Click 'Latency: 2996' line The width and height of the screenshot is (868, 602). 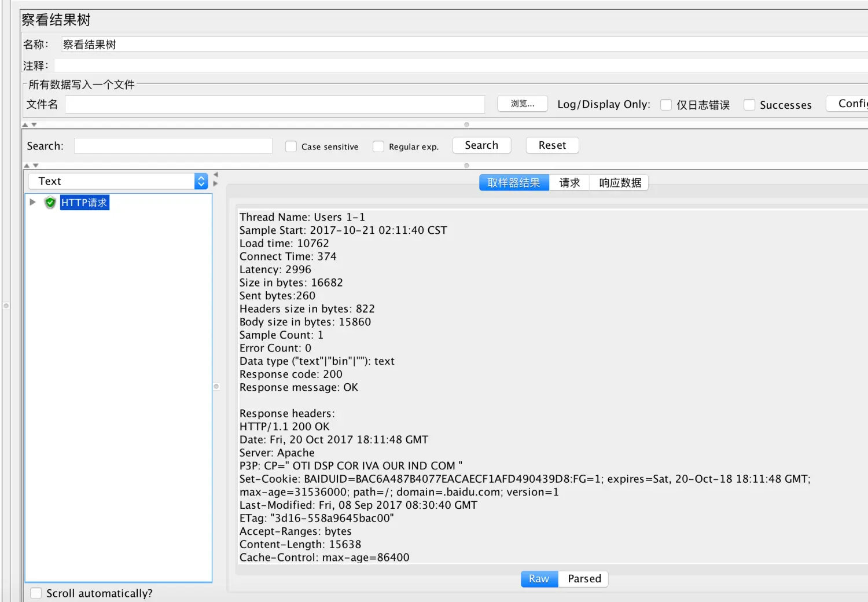tap(275, 270)
